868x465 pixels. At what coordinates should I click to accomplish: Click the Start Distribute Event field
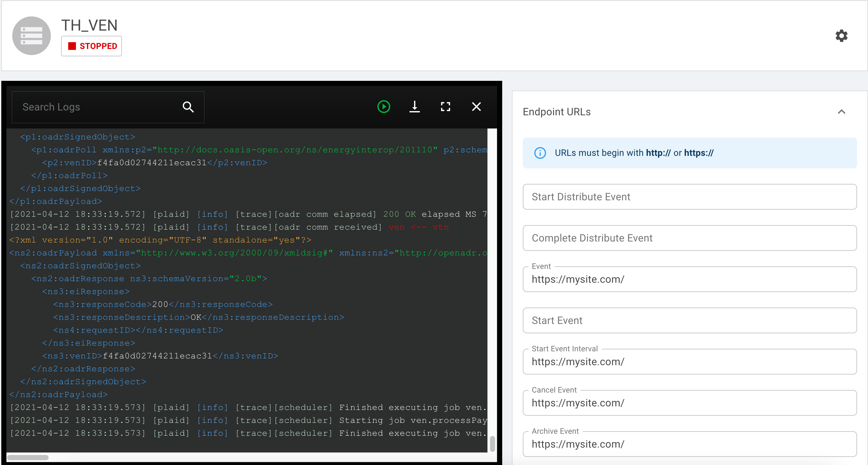[x=689, y=197]
